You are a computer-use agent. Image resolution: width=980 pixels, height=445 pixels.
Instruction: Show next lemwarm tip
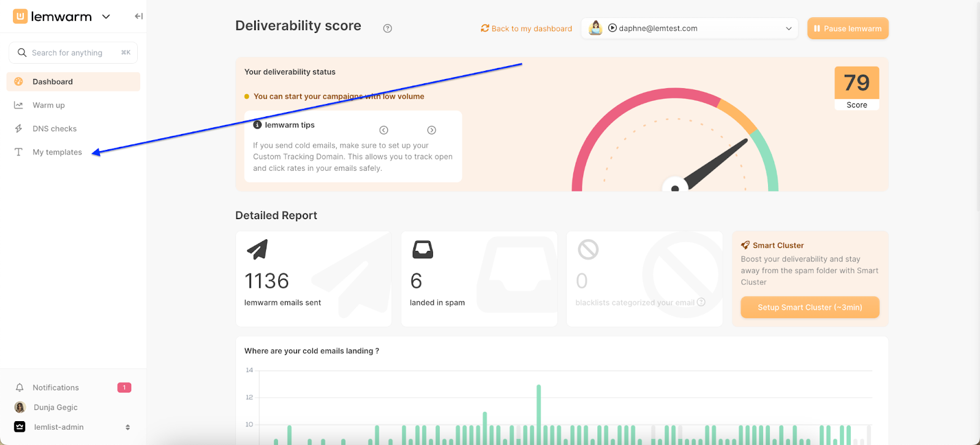click(431, 130)
